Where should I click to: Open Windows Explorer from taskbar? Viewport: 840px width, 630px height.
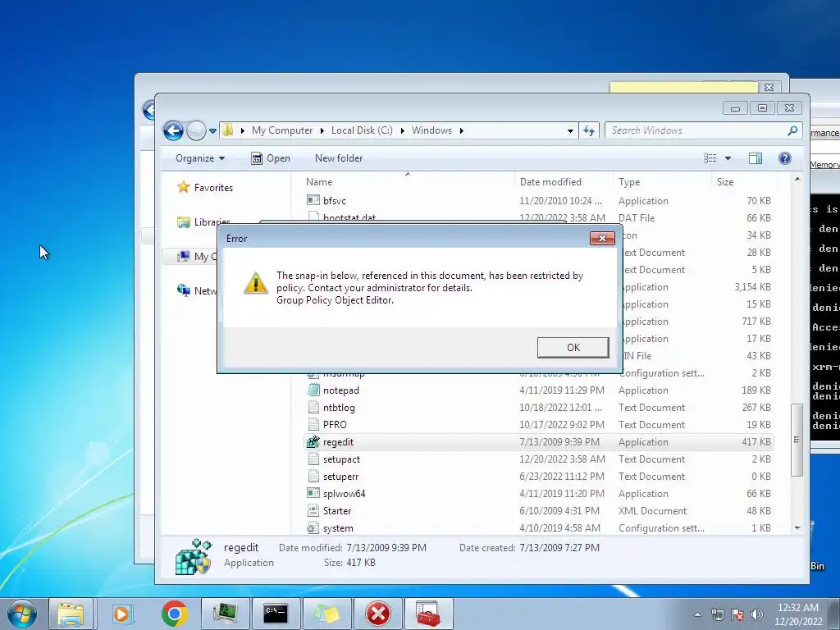tap(71, 614)
